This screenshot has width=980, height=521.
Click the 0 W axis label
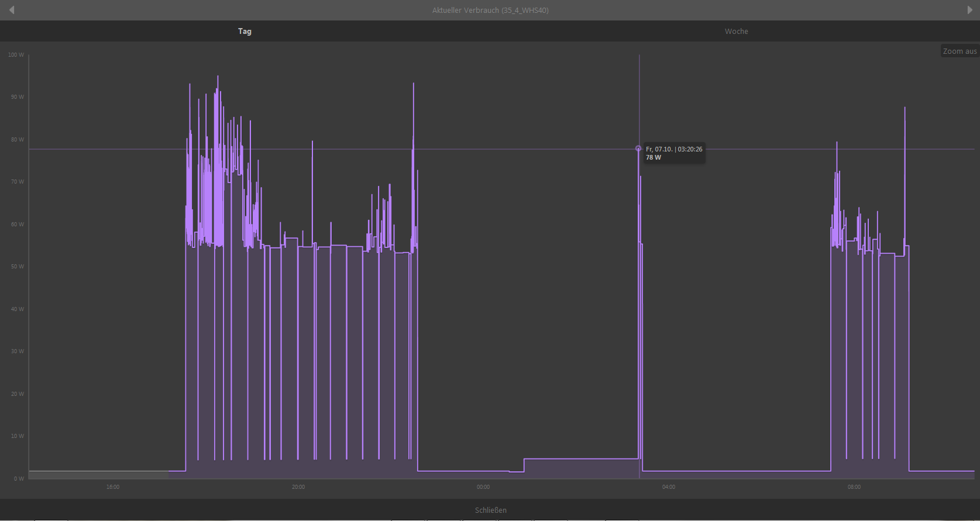(19, 478)
